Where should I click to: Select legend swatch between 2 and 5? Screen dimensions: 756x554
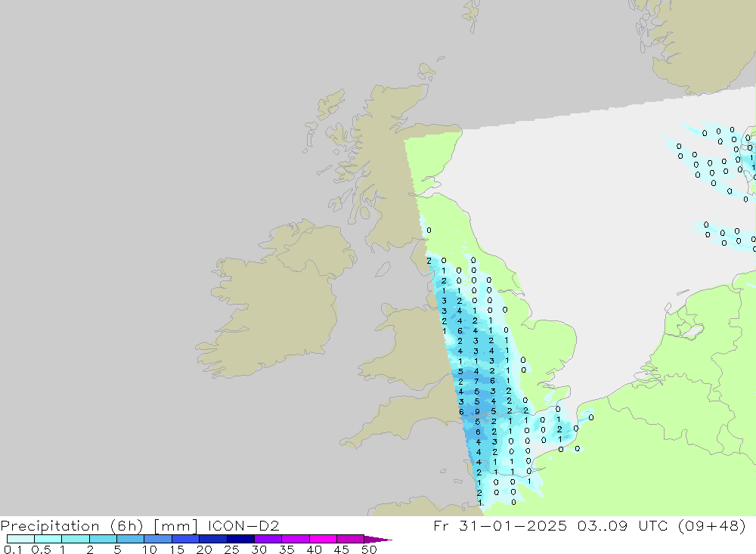[x=103, y=539]
